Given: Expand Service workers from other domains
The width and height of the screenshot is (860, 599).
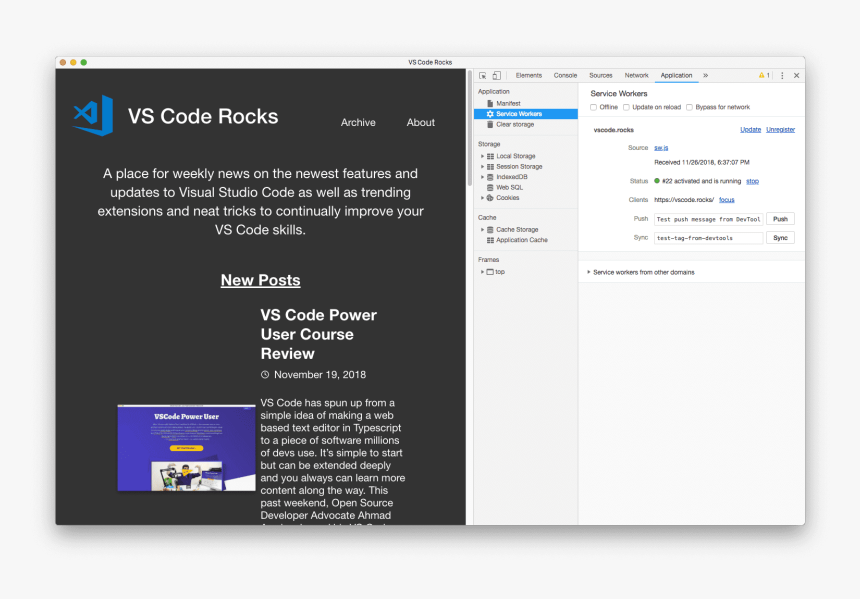Looking at the screenshot, I should coord(589,272).
